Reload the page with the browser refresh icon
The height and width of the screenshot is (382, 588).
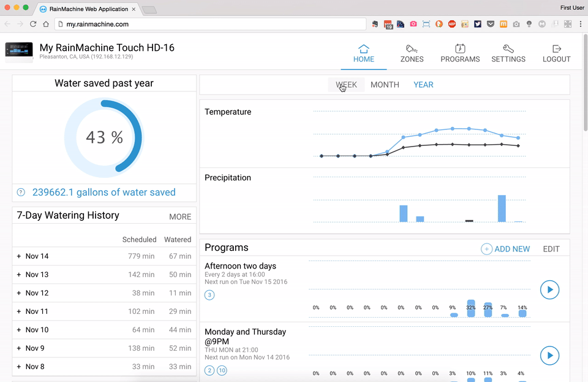(33, 24)
